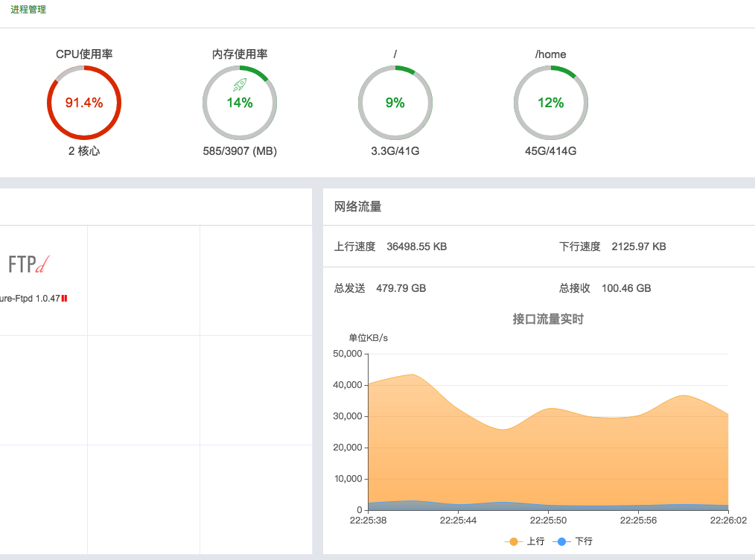Click the red pause icon beside Pure-Ftpd
Viewport: 755px width, 560px height.
[x=65, y=299]
